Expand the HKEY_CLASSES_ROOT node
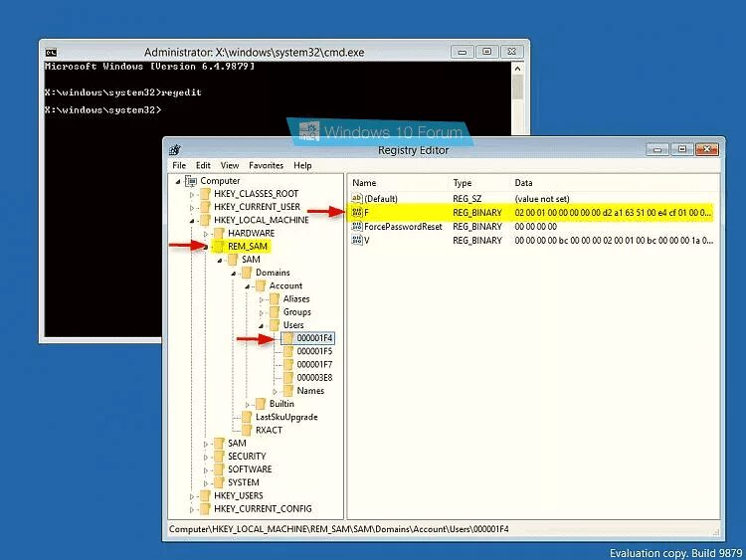The height and width of the screenshot is (560, 746). (x=192, y=195)
